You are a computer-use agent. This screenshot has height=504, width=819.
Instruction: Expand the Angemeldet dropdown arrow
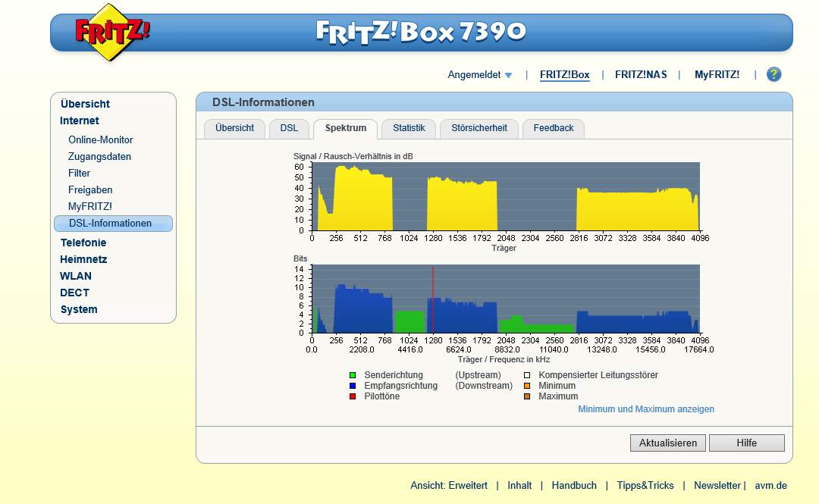508,75
